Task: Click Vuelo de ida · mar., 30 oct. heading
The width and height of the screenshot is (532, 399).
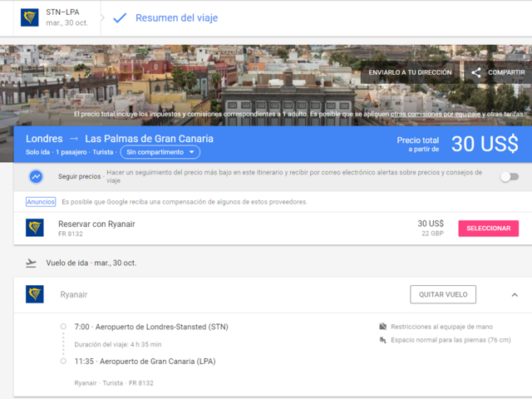Action: pos(91,263)
